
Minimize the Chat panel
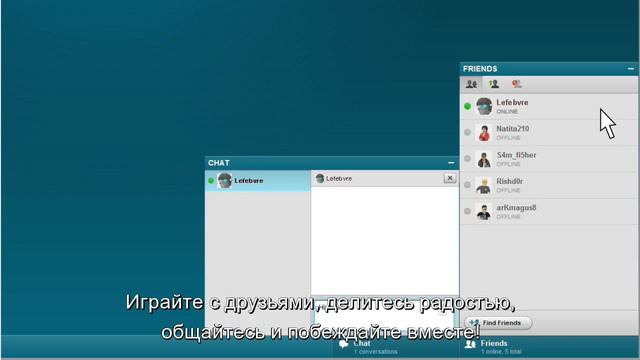[451, 163]
